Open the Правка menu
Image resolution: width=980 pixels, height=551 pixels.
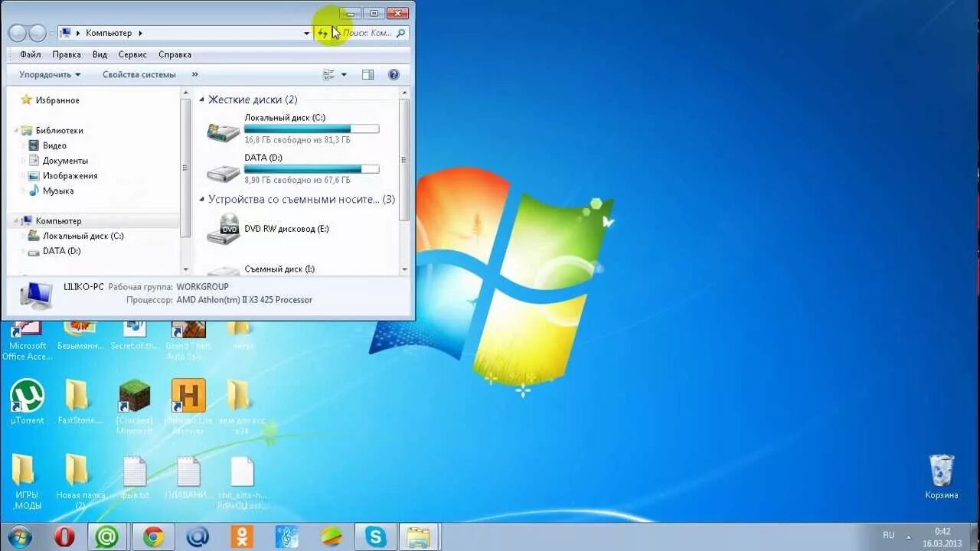pyautogui.click(x=67, y=54)
